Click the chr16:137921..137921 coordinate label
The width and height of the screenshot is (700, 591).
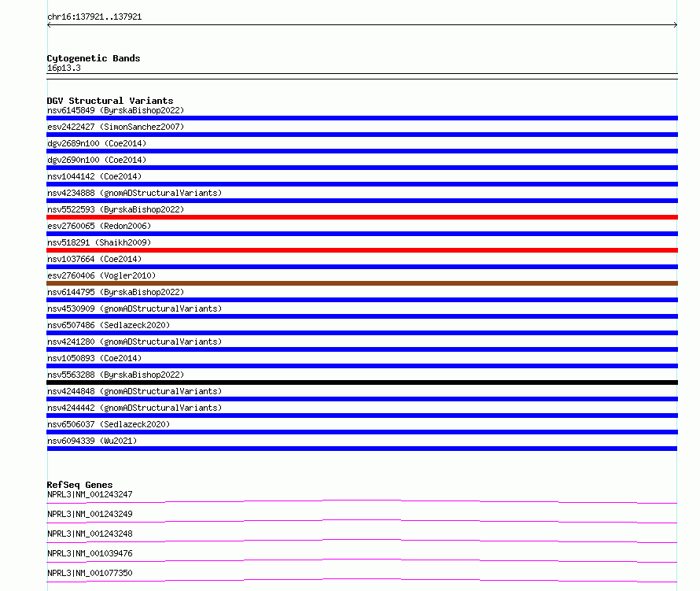click(x=94, y=17)
